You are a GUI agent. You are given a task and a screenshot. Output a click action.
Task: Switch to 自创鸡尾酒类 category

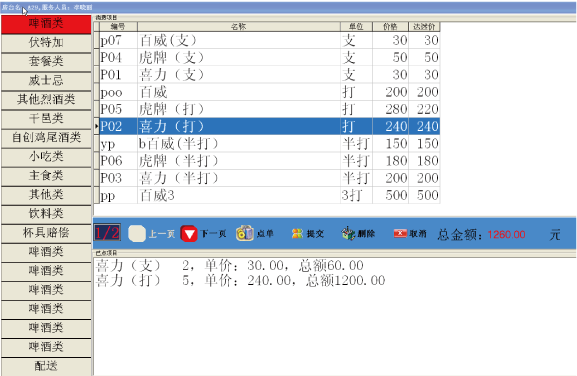tap(46, 138)
